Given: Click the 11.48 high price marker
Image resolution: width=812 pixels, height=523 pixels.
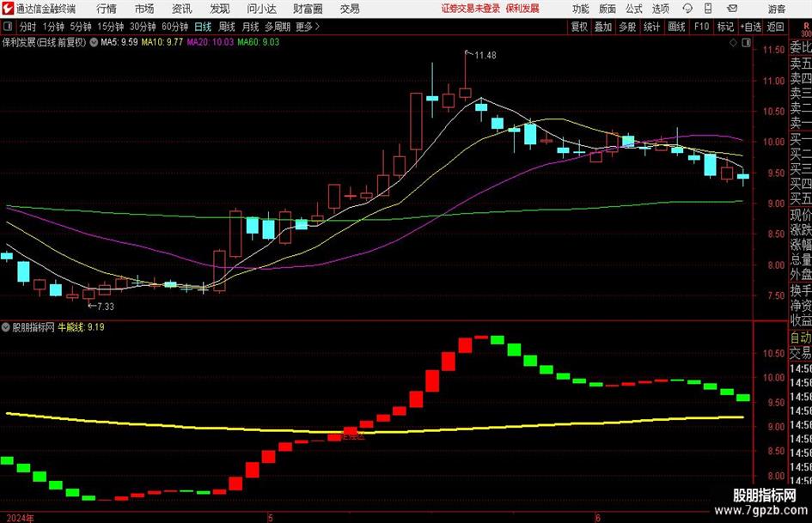Looking at the screenshot, I should click(x=485, y=56).
